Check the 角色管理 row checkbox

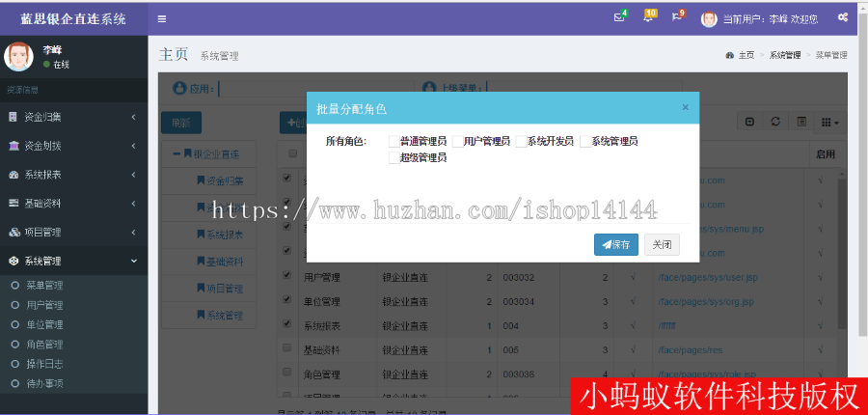click(x=286, y=372)
